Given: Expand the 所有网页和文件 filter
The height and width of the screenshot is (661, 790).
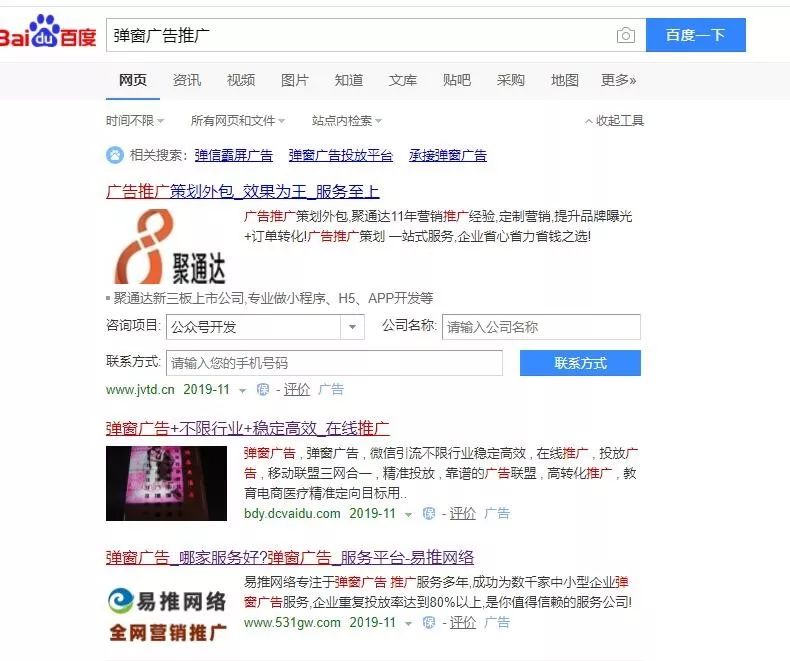Looking at the screenshot, I should click(237, 121).
